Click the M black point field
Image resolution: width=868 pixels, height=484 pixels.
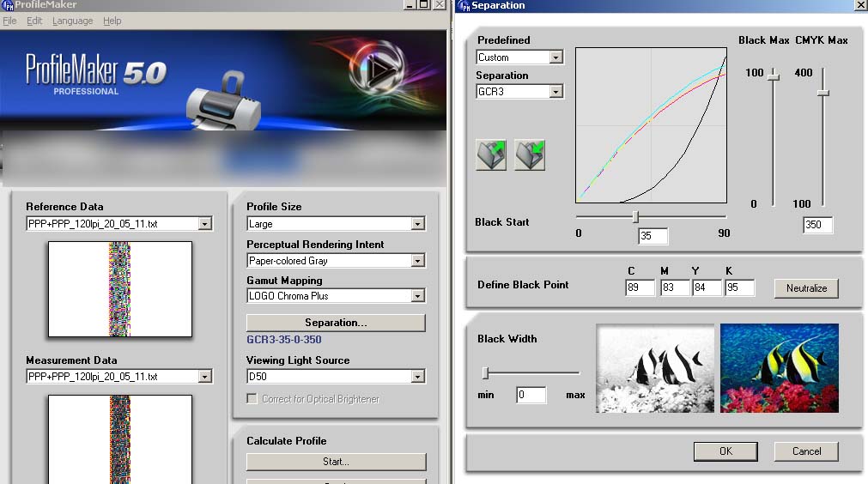[x=675, y=287]
